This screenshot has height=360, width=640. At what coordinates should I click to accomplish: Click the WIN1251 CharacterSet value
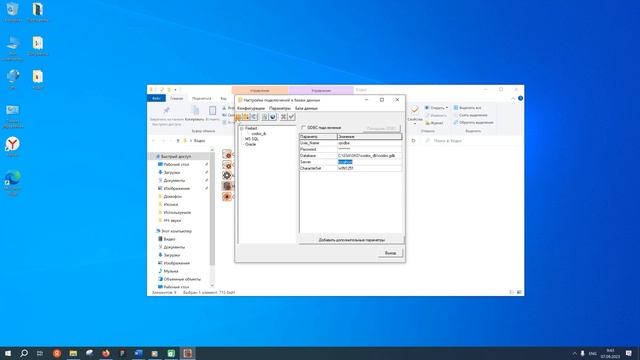tap(369, 168)
